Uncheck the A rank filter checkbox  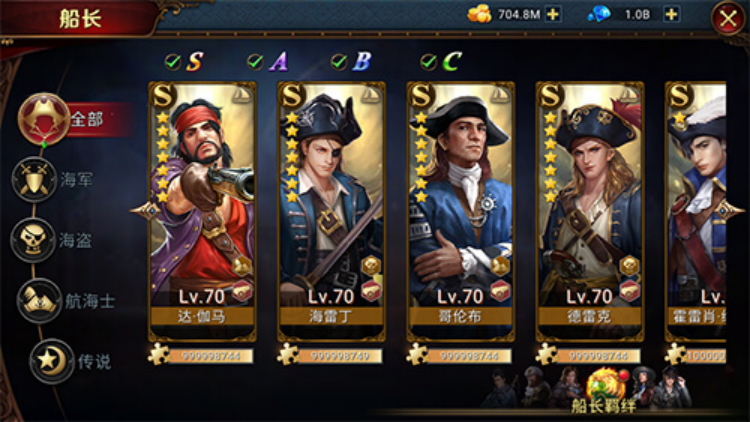pos(255,61)
